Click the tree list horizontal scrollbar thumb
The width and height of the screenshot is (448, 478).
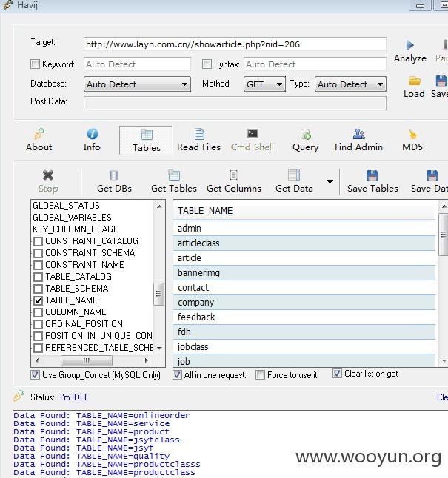pyautogui.click(x=87, y=361)
